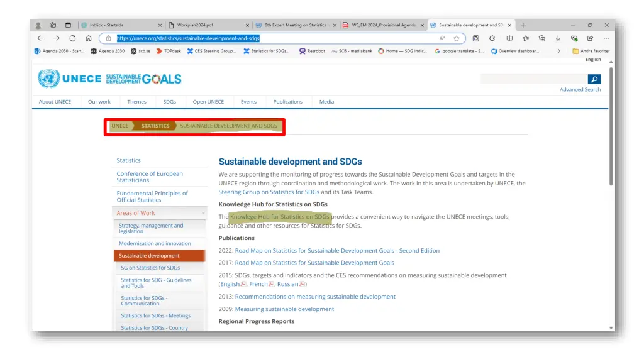644x362 pixels.
Task: Open the Workspaces icon
Action: 53,25
